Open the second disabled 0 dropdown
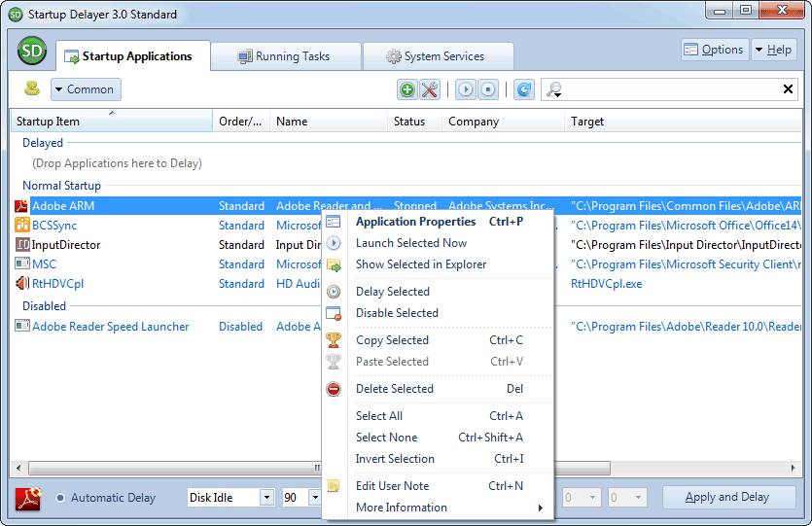Image resolution: width=812 pixels, height=526 pixels. click(639, 498)
